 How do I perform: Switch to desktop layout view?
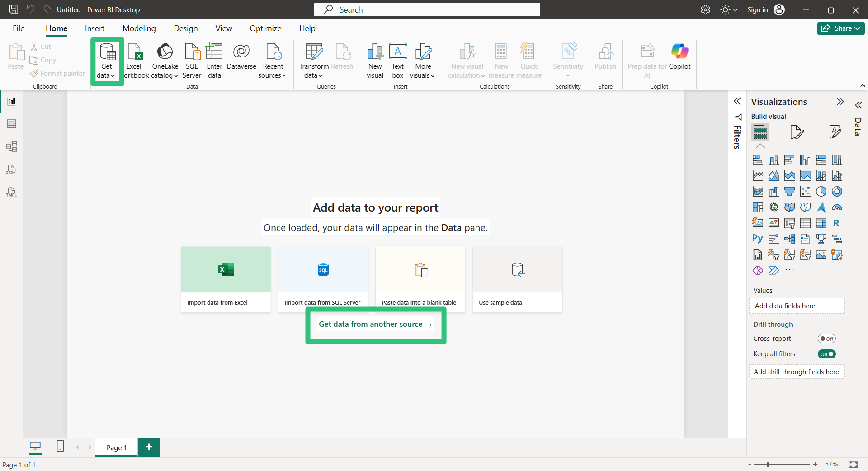tap(35, 447)
